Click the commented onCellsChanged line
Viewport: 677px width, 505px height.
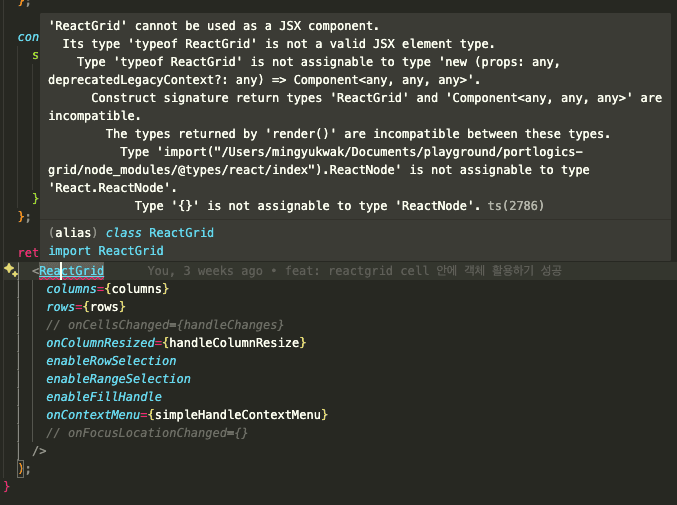pyautogui.click(x=165, y=325)
